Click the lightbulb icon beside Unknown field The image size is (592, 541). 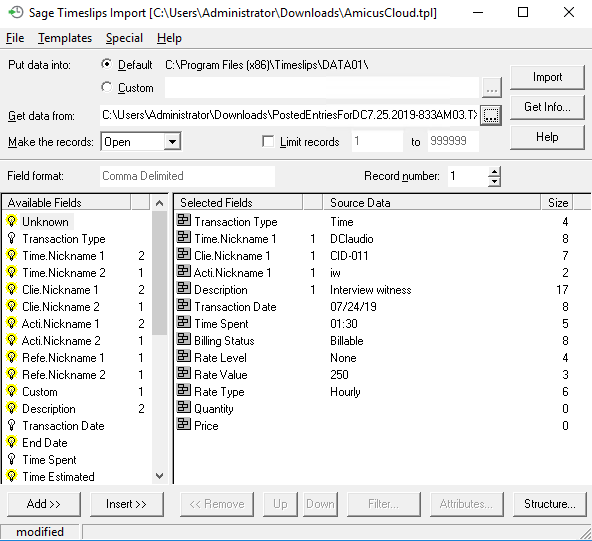pos(12,221)
